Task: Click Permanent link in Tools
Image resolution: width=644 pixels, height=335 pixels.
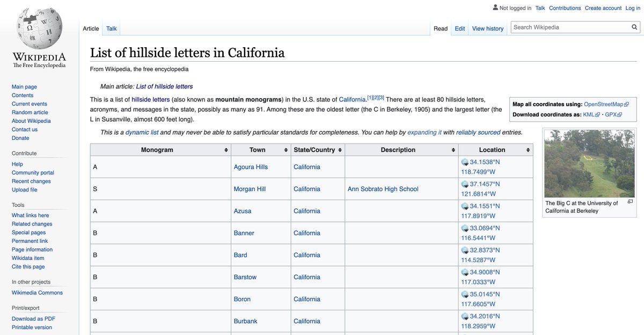Action: pos(30,241)
